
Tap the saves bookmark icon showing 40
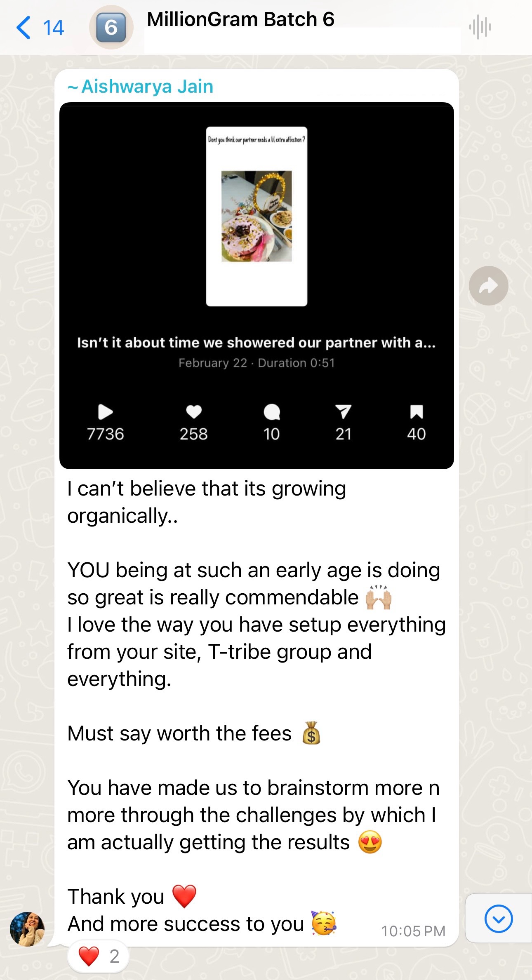click(x=416, y=412)
